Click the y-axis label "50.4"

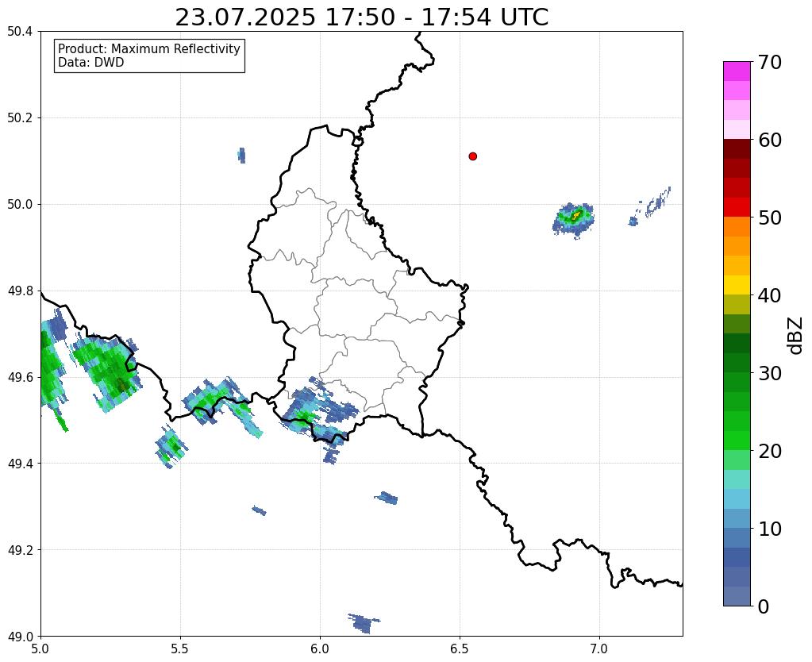click(20, 32)
